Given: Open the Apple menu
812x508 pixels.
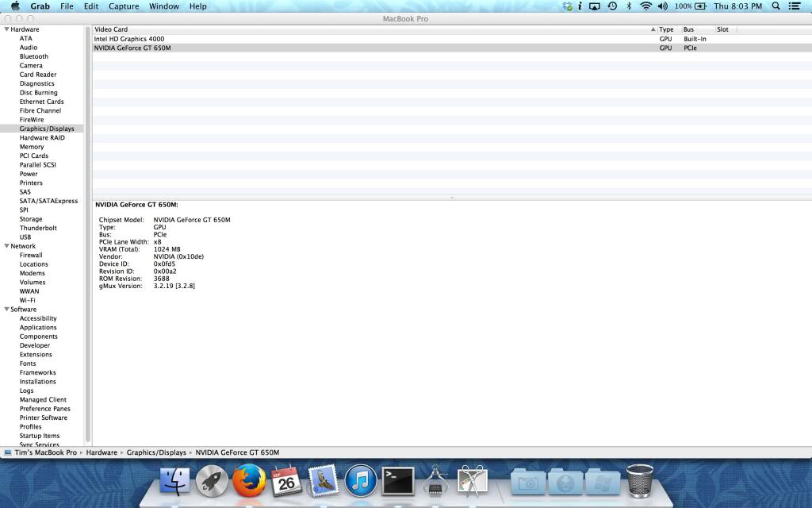Looking at the screenshot, I should 15,6.
